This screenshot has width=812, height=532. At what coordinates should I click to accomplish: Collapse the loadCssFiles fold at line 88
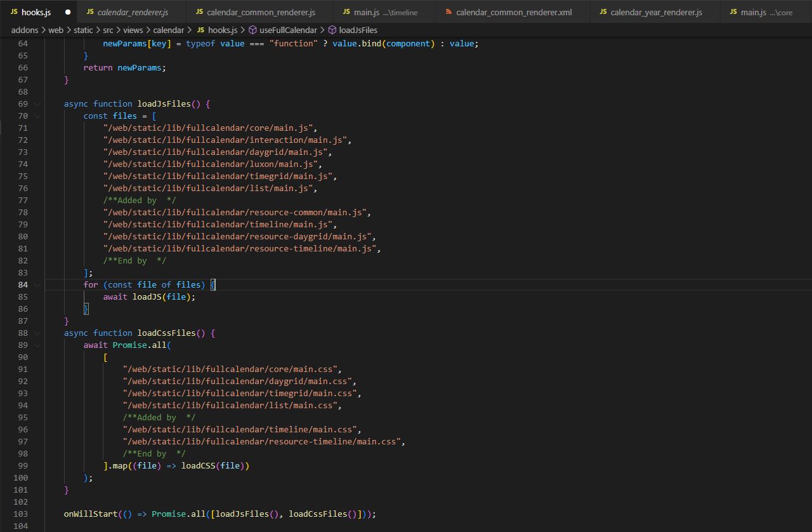click(x=36, y=333)
